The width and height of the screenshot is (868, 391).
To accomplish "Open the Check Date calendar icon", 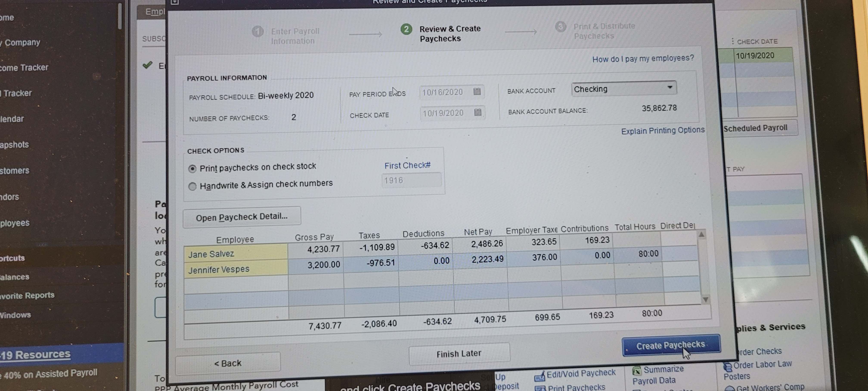I will (x=477, y=112).
